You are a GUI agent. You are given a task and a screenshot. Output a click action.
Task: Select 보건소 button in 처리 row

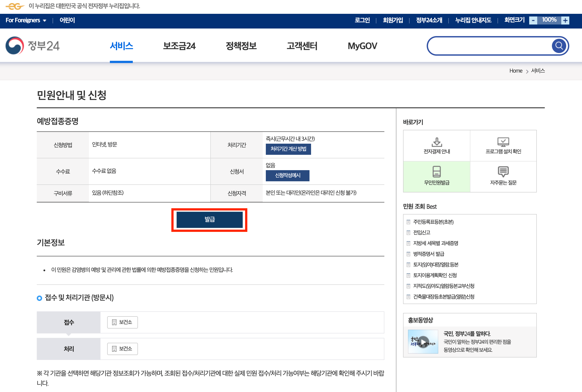pos(122,349)
